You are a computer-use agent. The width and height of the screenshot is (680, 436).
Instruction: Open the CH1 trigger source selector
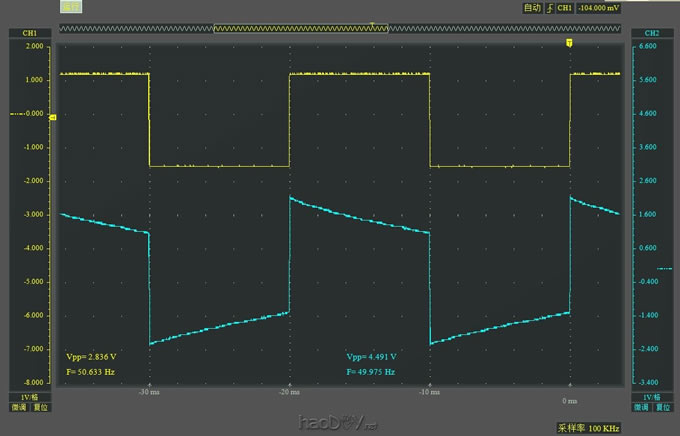click(x=564, y=8)
